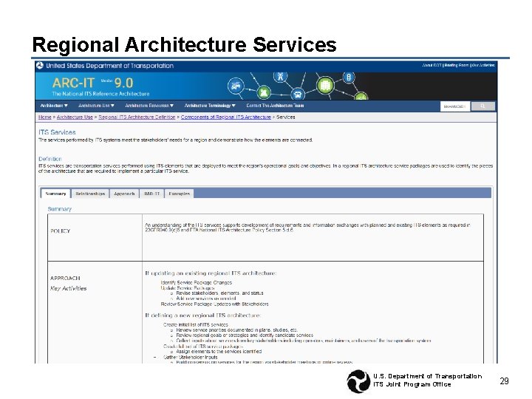Image resolution: width=532 pixels, height=399 pixels.
Task: Click the Definition subheading
Action: [x=50, y=159]
